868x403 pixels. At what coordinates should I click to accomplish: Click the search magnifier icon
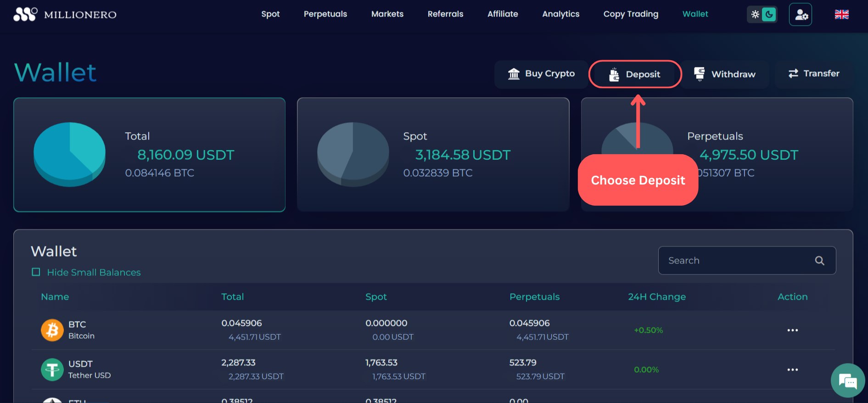tap(819, 261)
